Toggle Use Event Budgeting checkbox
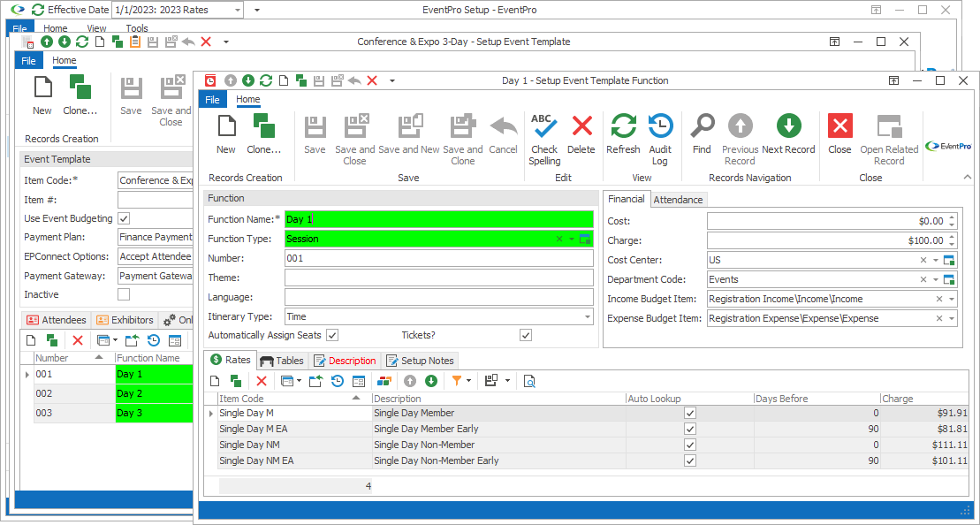The image size is (980, 525). click(124, 218)
